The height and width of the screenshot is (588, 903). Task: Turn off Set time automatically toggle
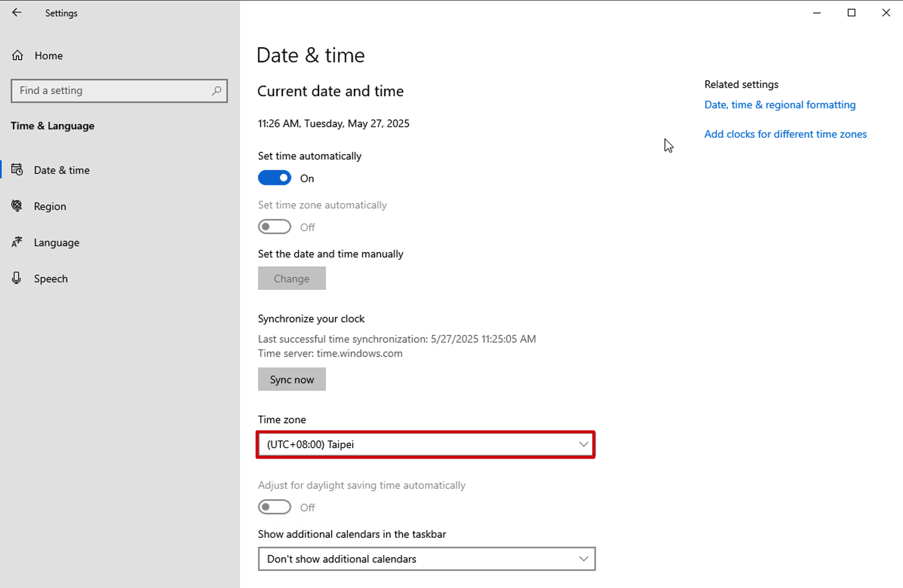pyautogui.click(x=274, y=178)
